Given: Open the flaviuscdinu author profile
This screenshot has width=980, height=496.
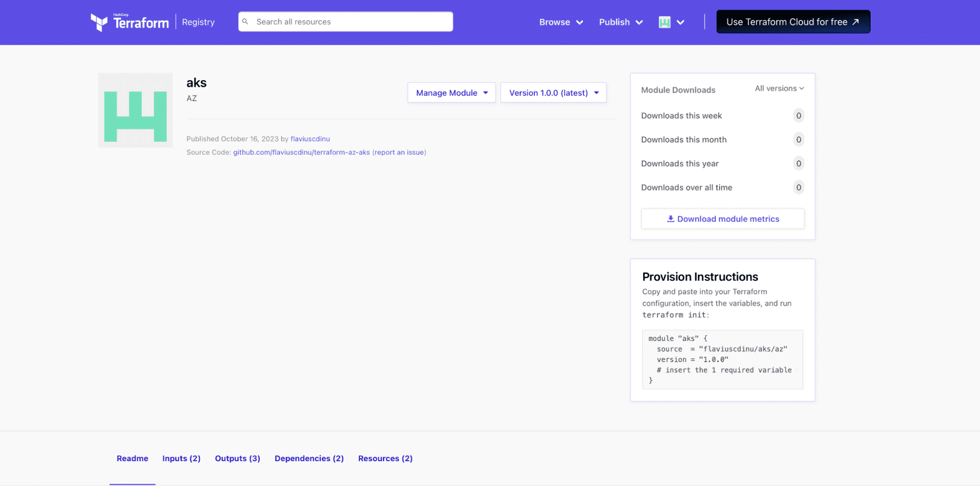Looking at the screenshot, I should click(x=310, y=138).
